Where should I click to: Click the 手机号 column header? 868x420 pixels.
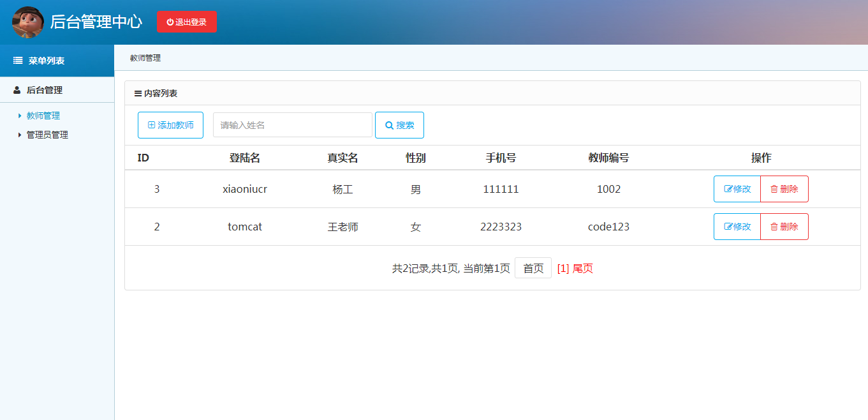point(501,158)
